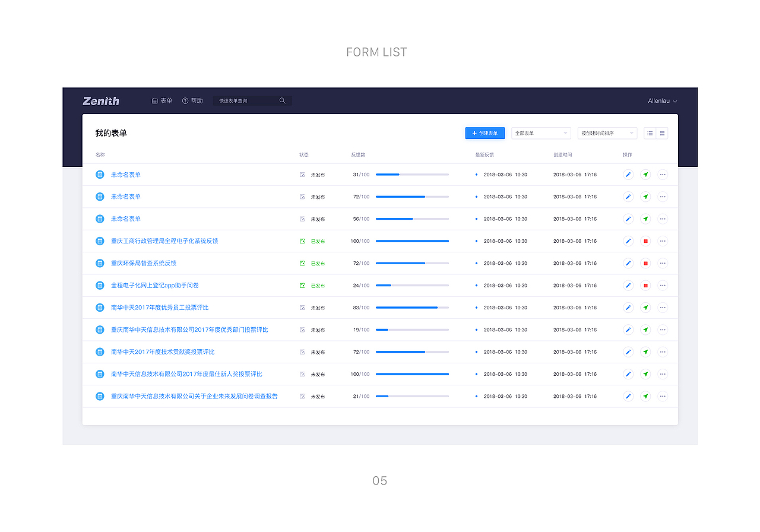Click the 已发布 status of 重庆环保局督查系统反馈

point(312,264)
